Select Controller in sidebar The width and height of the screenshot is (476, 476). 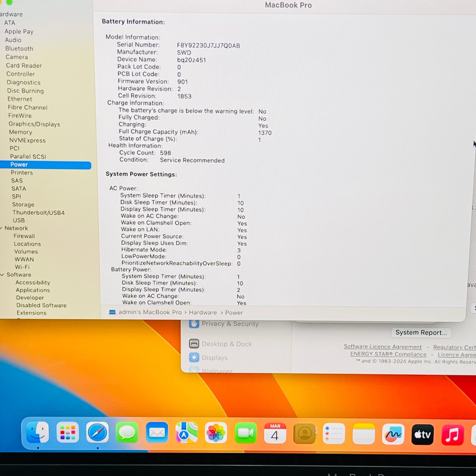click(x=21, y=74)
